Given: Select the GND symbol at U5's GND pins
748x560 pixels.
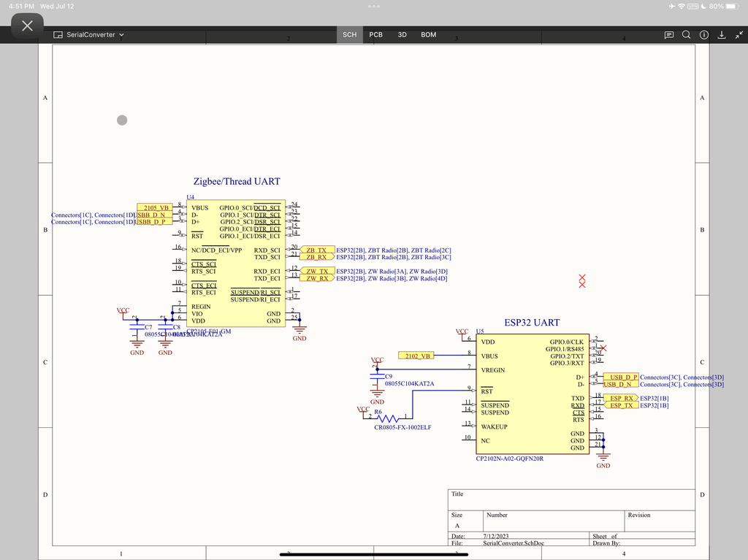Looking at the screenshot, I should coord(603,460).
